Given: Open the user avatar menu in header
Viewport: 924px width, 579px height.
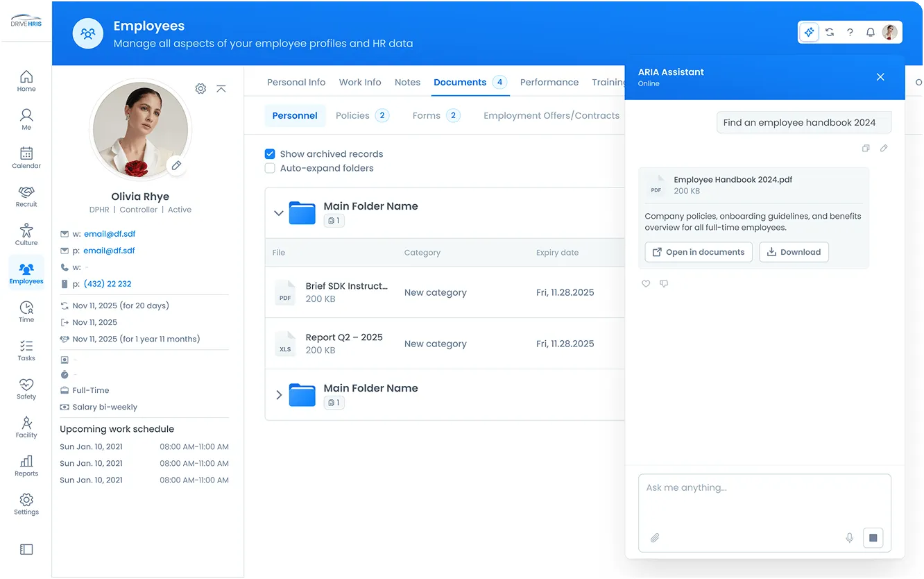Looking at the screenshot, I should [890, 32].
